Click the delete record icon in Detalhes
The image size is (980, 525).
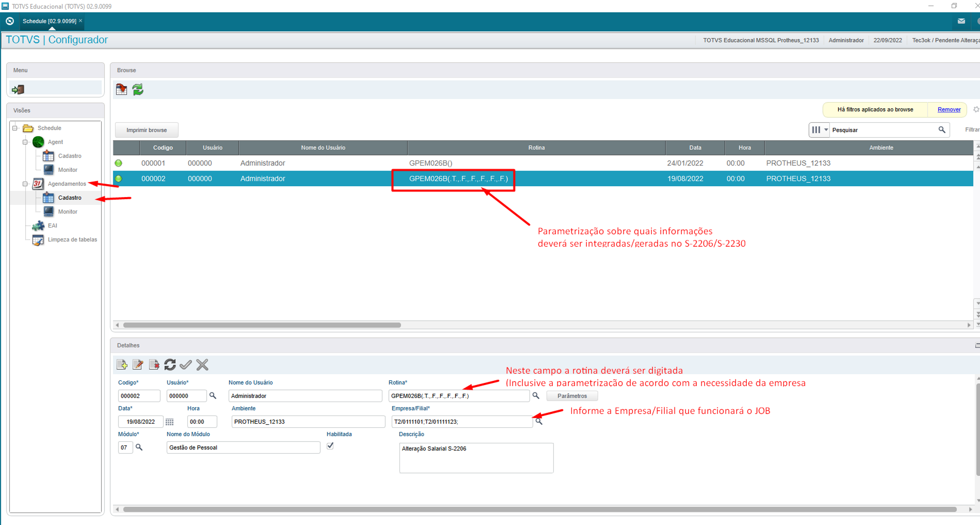(154, 364)
